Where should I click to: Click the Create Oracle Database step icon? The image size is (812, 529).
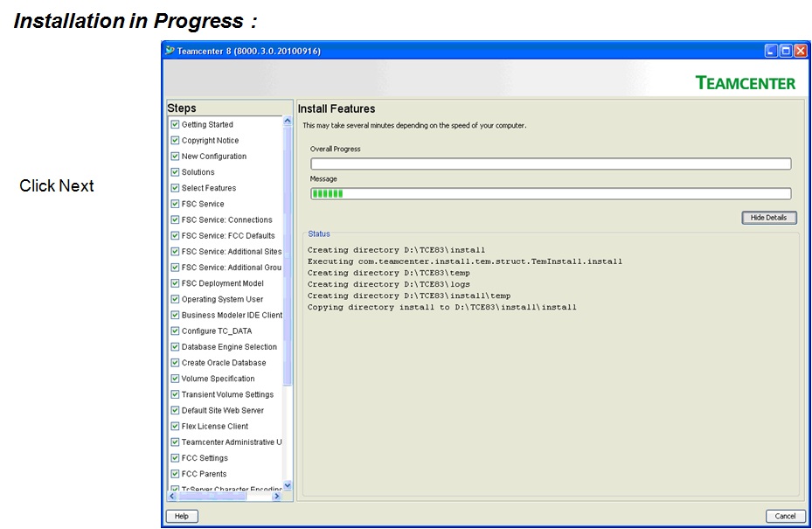tap(175, 362)
